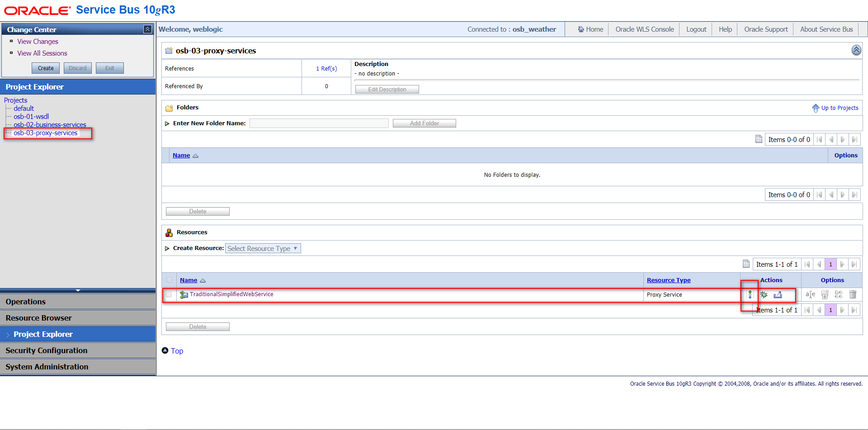
Task: Click proxy service icon beside TraditionalSimplifiedWebService
Action: tap(184, 295)
